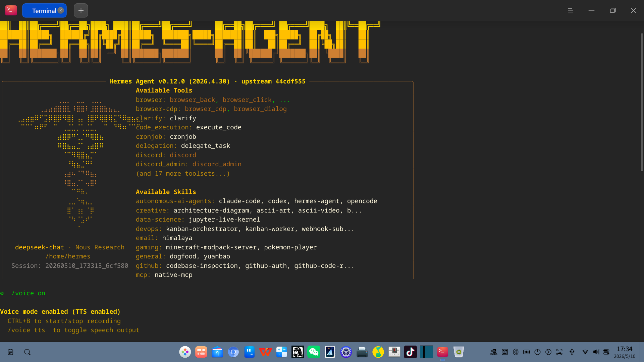Click the Terminal icon in the dock
This screenshot has height=362, width=644.
(x=442, y=352)
